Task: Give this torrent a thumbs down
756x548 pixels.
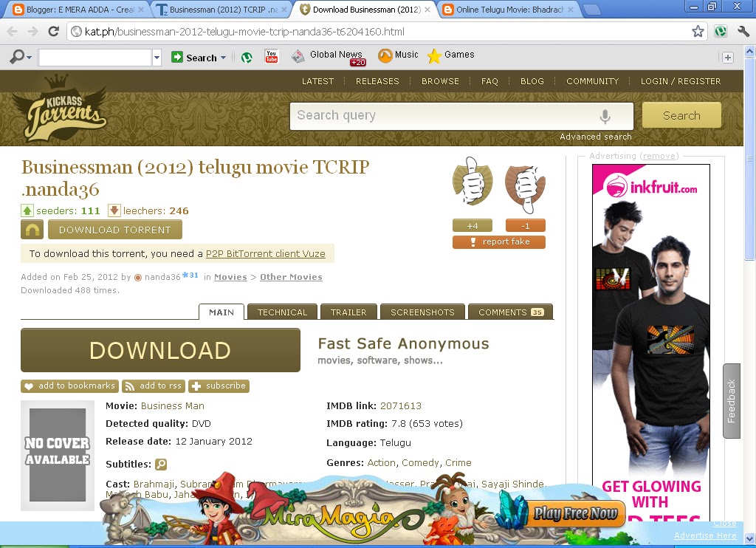Action: click(525, 188)
